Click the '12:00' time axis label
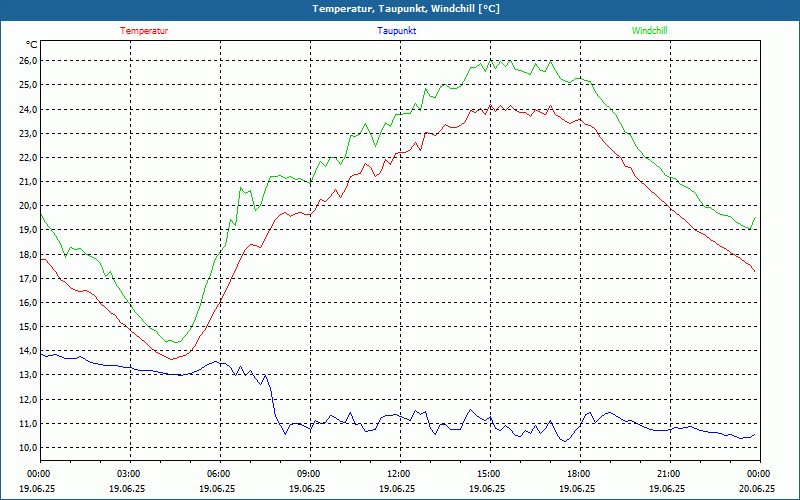 pos(398,474)
